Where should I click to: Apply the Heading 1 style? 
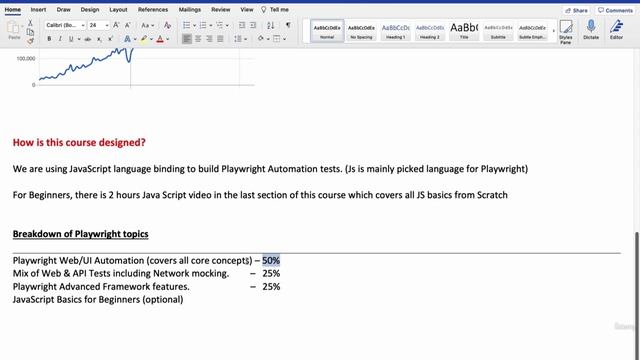[x=396, y=31]
